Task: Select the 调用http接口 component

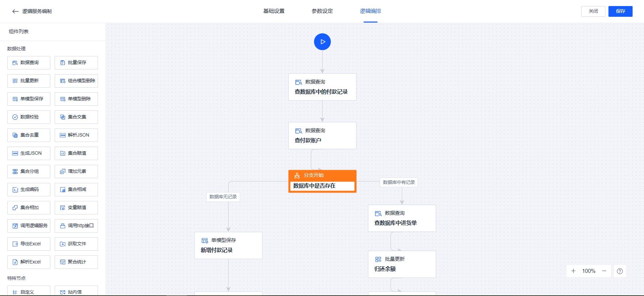Action: [x=76, y=226]
